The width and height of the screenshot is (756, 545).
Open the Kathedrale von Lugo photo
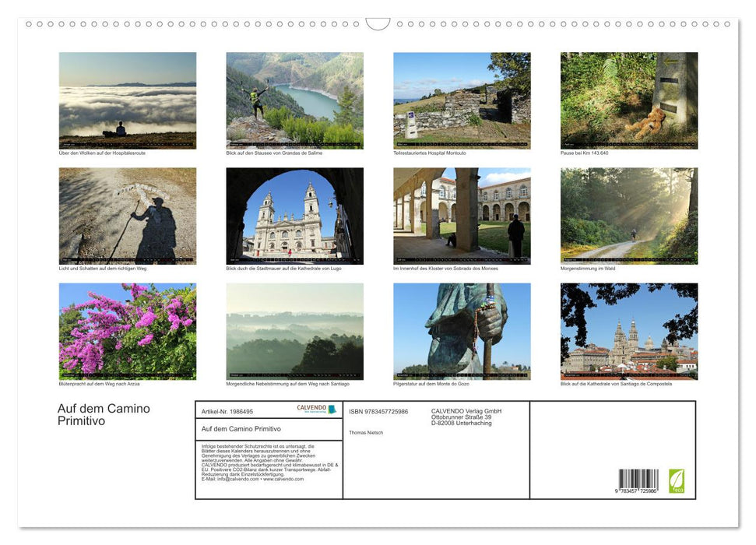pyautogui.click(x=294, y=216)
